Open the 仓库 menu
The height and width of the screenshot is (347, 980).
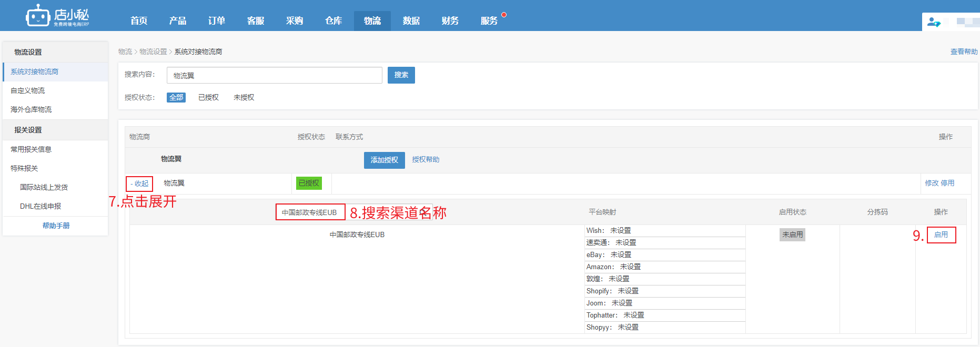point(334,21)
